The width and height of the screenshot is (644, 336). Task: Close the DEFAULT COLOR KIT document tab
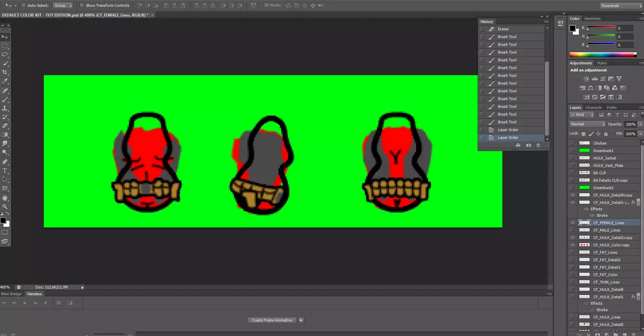(153, 15)
